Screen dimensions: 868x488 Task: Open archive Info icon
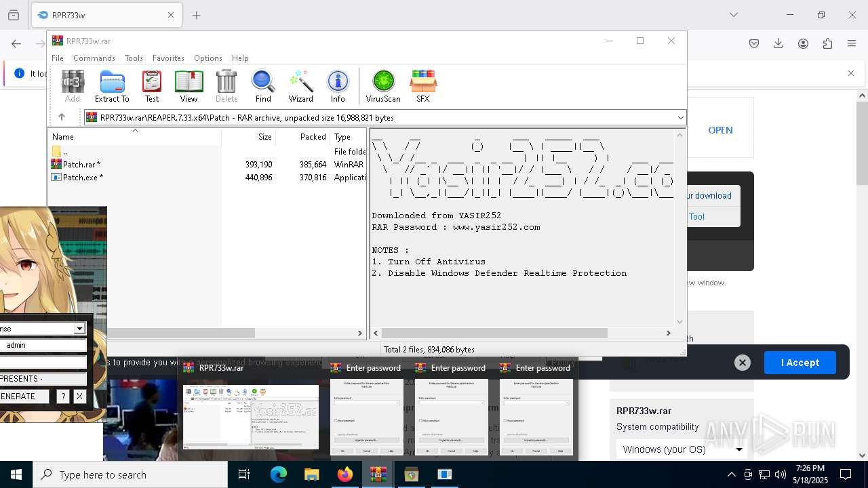click(338, 86)
